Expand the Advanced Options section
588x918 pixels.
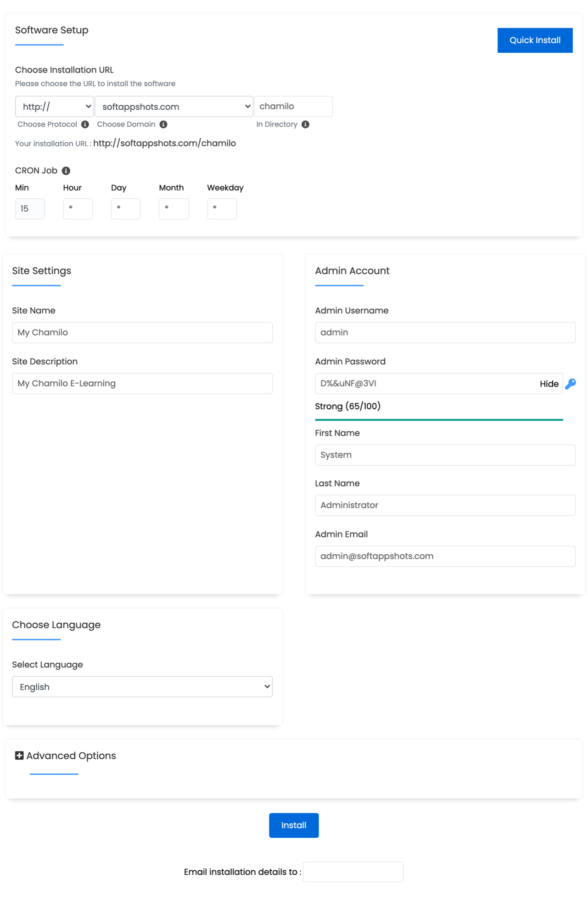[66, 756]
